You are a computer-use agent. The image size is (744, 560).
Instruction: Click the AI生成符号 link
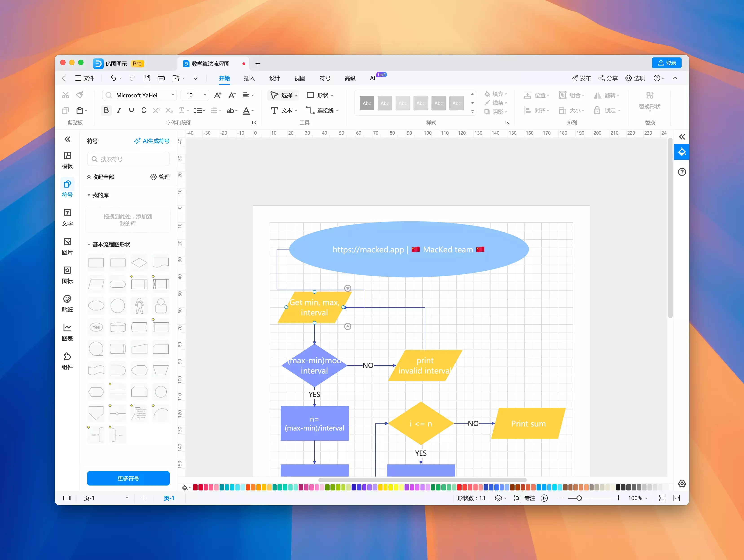pyautogui.click(x=152, y=141)
